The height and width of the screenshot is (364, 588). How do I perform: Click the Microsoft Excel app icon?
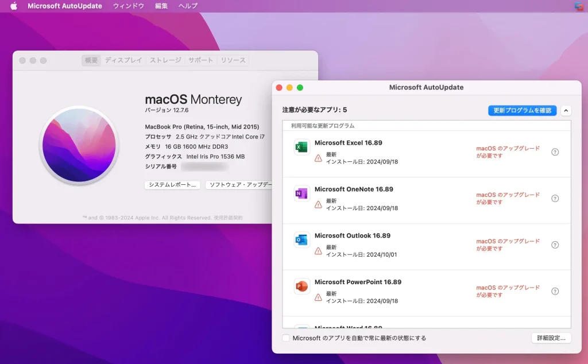tap(301, 147)
